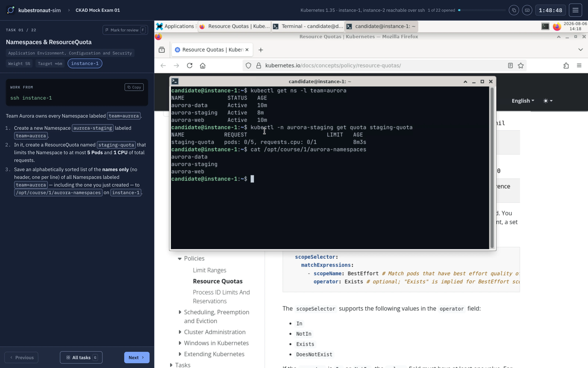
Task: Copy the ssh instance-1 command
Action: point(134,87)
